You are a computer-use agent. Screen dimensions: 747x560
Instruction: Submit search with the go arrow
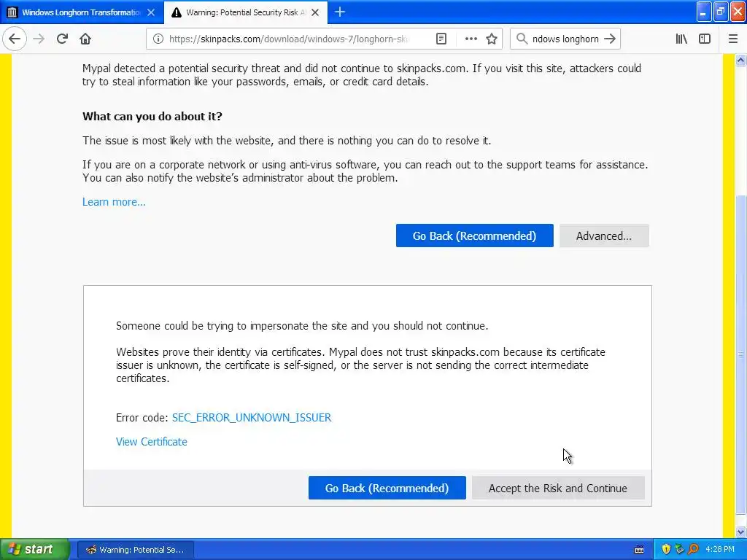point(610,39)
